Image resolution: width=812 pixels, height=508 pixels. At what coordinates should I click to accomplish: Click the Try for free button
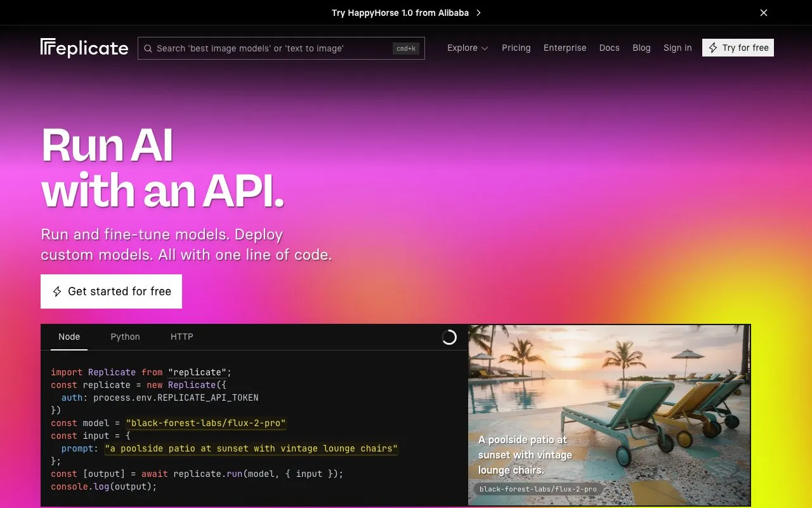pyautogui.click(x=738, y=48)
